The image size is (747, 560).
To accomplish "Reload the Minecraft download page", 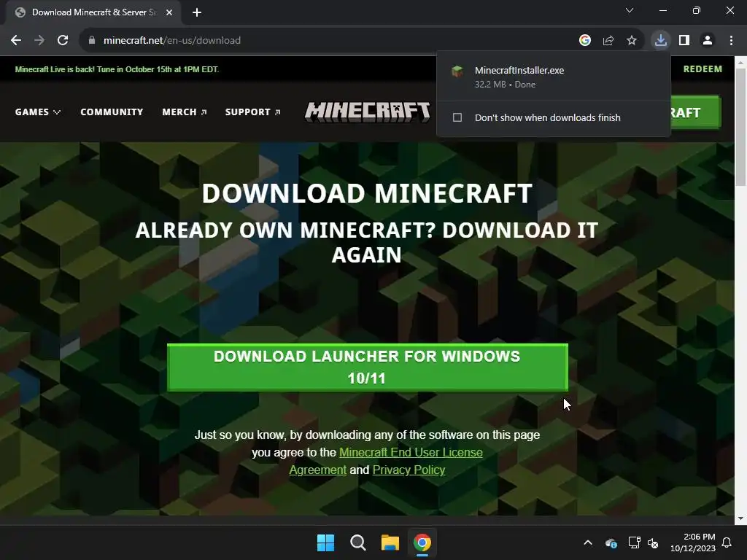I will [x=63, y=41].
